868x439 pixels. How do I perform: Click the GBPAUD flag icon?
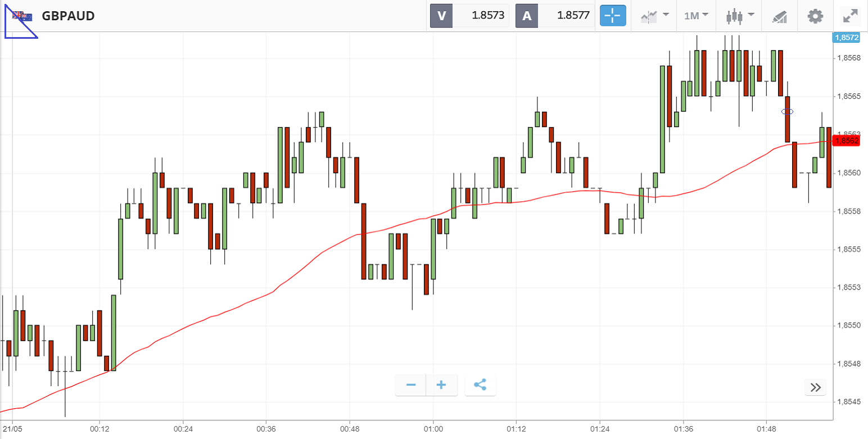pos(22,16)
